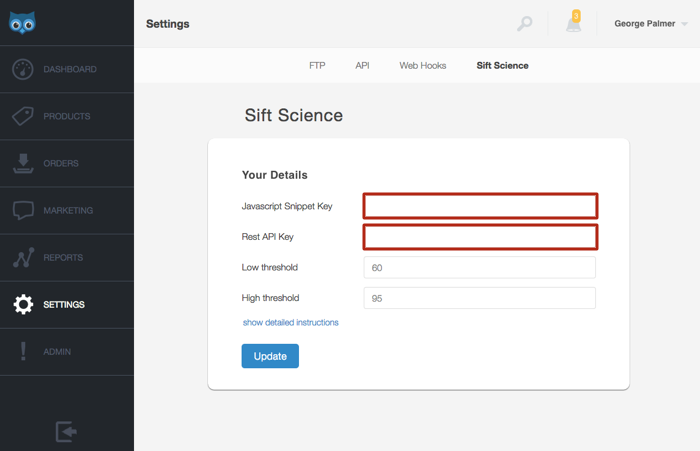Viewport: 700px width, 451px height.
Task: Click the show detailed instructions link
Action: pyautogui.click(x=291, y=323)
